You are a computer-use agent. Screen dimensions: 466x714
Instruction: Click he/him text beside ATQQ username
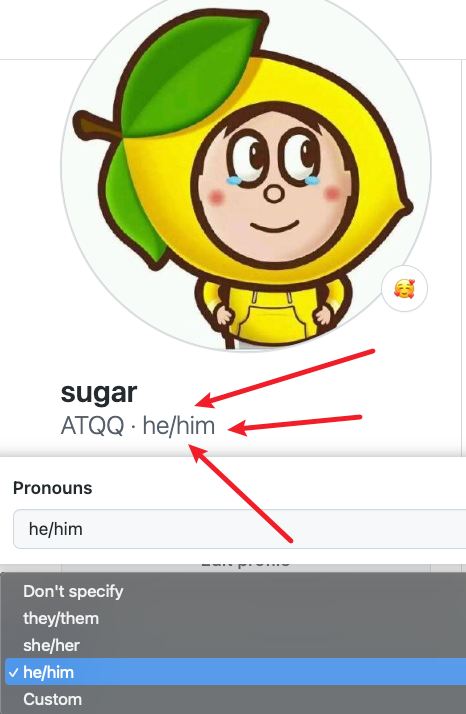click(179, 426)
